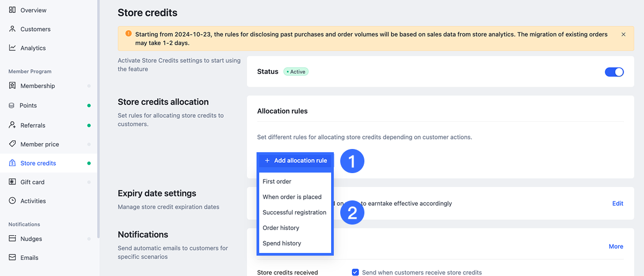Image resolution: width=644 pixels, height=276 pixels.
Task: Click the Overview icon in sidebar
Action: (12, 10)
